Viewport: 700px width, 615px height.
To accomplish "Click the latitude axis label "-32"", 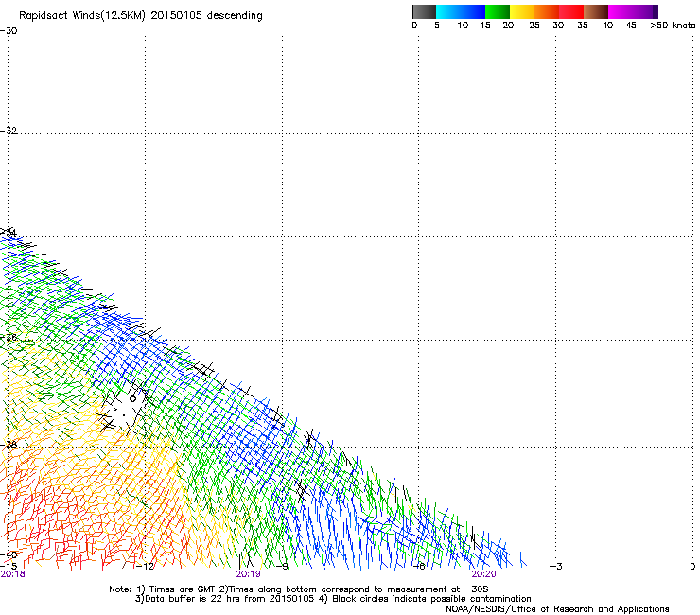I will [x=9, y=131].
